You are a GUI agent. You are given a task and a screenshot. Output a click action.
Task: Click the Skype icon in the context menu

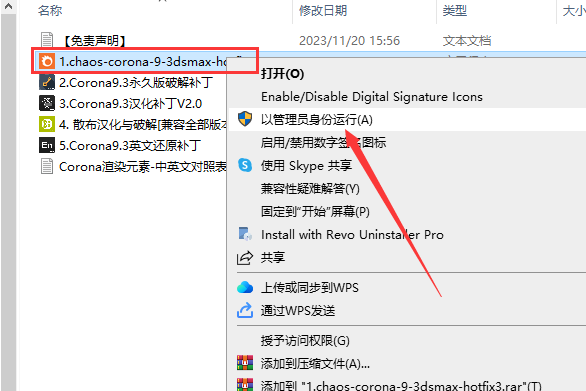(245, 165)
